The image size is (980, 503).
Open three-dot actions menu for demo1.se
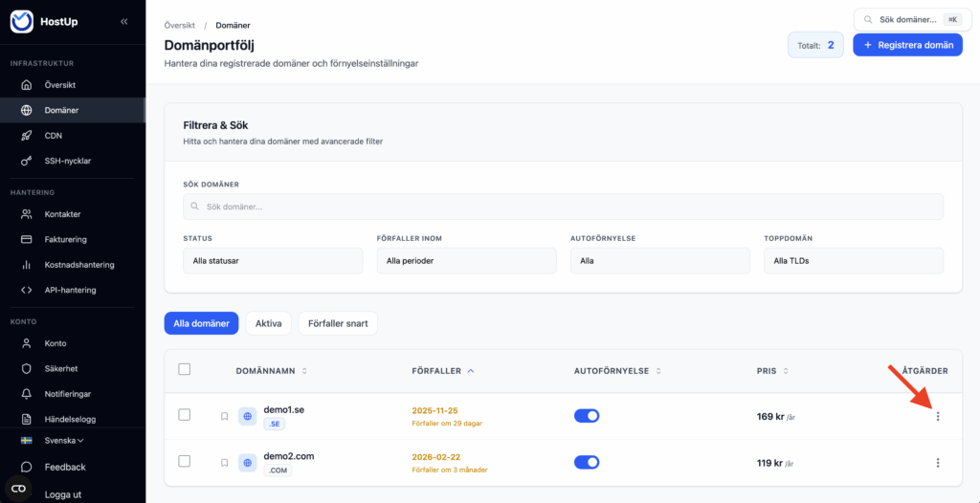pos(937,416)
